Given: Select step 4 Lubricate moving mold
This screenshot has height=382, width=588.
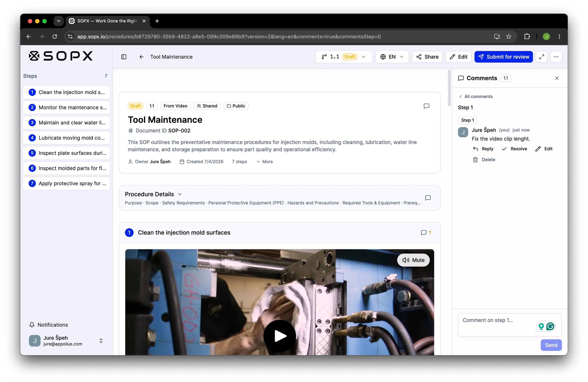Looking at the screenshot, I should pos(66,138).
